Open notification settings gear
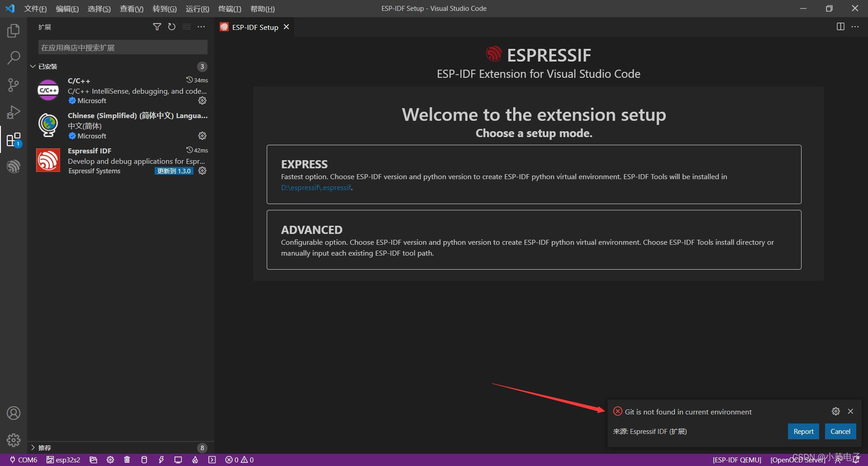The width and height of the screenshot is (868, 466). coord(836,411)
